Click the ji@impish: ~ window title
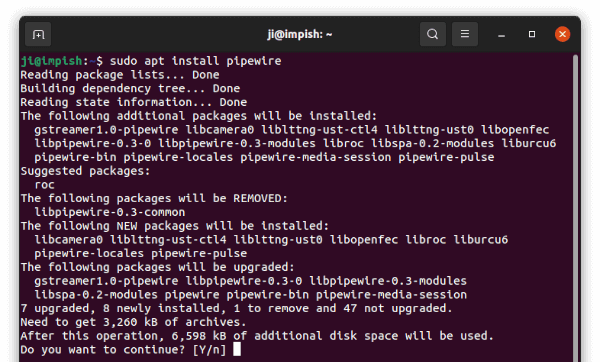 click(x=300, y=34)
